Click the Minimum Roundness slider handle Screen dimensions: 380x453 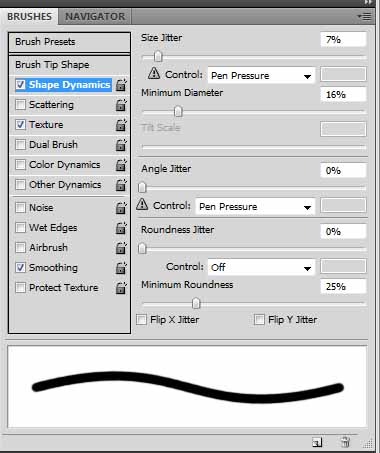pos(196,303)
